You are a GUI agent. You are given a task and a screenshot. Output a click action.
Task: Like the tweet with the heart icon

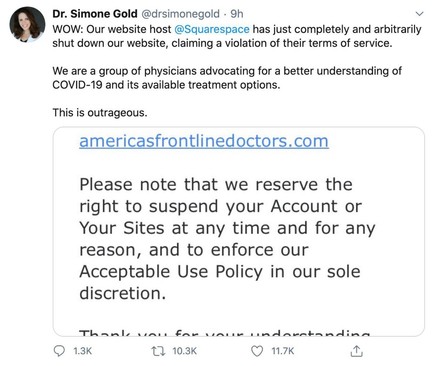tap(257, 351)
